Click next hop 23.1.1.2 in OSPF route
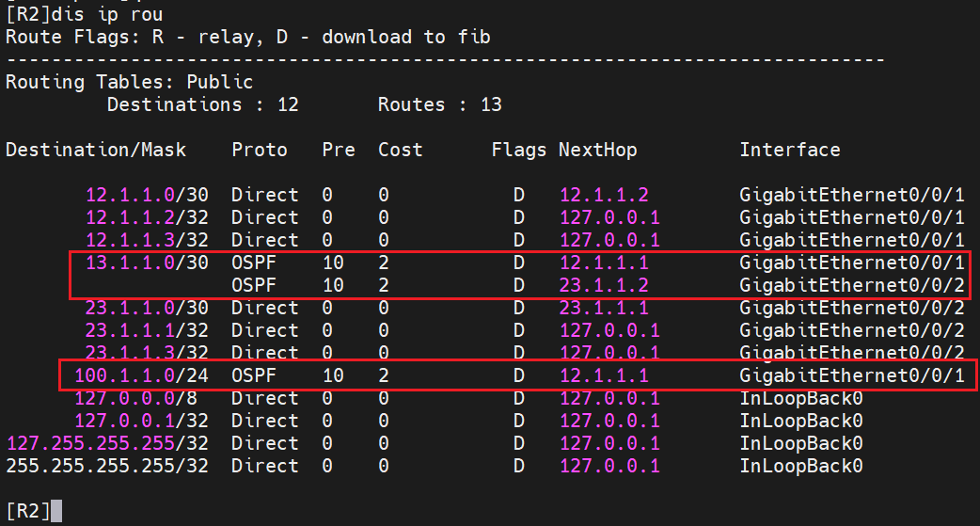980x526 pixels. pos(604,285)
